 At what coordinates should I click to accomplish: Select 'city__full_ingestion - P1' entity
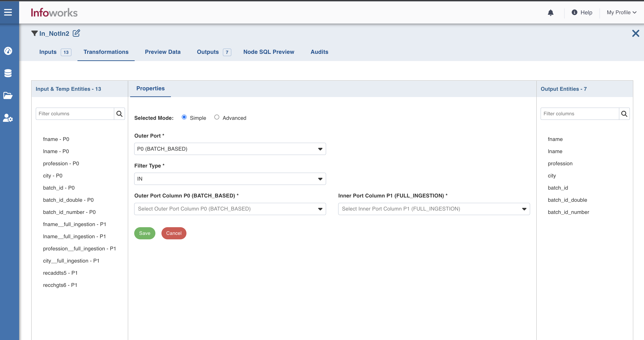click(71, 261)
